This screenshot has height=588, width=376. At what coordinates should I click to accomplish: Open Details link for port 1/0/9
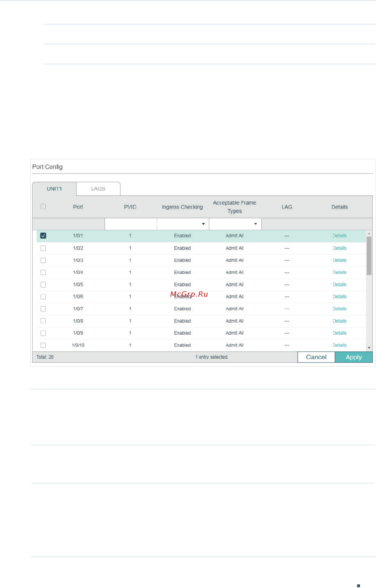tap(340, 333)
